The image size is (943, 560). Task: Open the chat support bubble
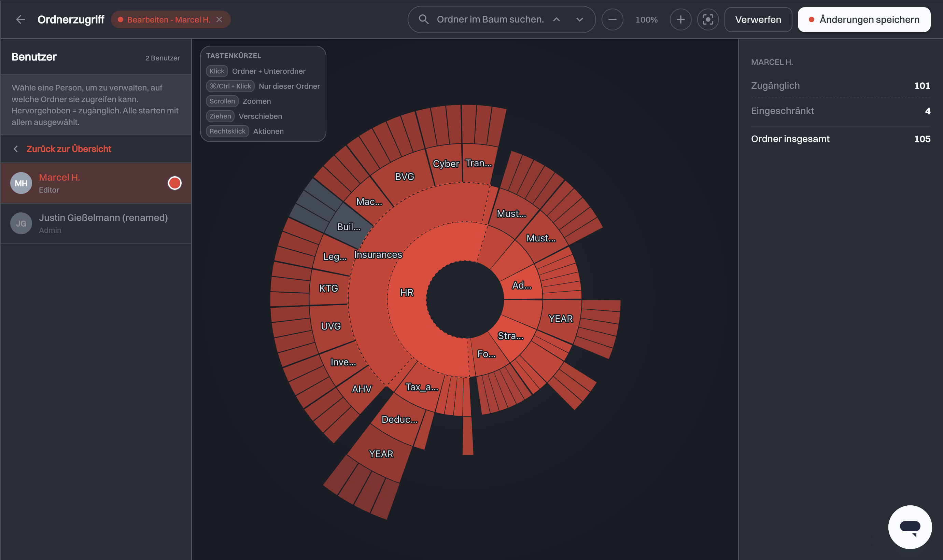[x=910, y=527]
